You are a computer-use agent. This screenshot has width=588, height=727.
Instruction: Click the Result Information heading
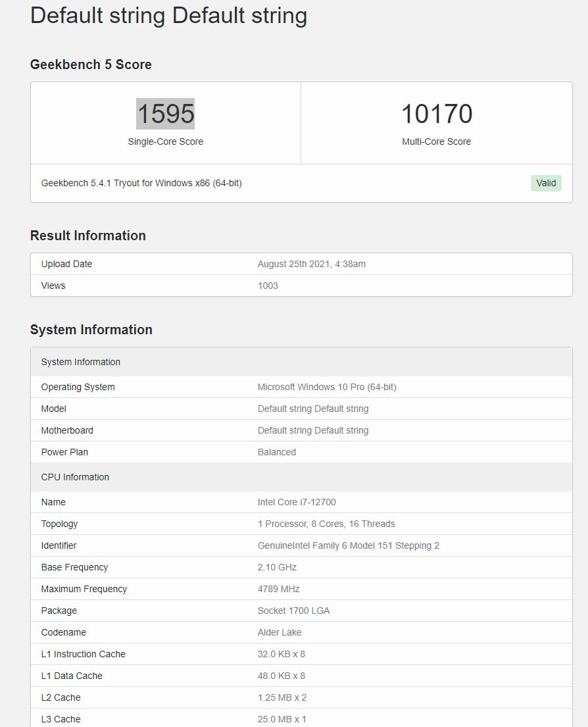[x=88, y=236]
